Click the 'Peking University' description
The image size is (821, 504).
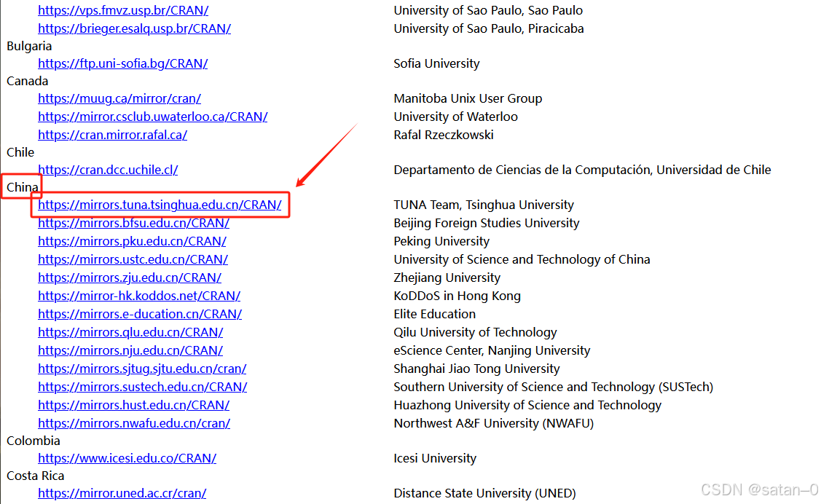[x=441, y=242]
